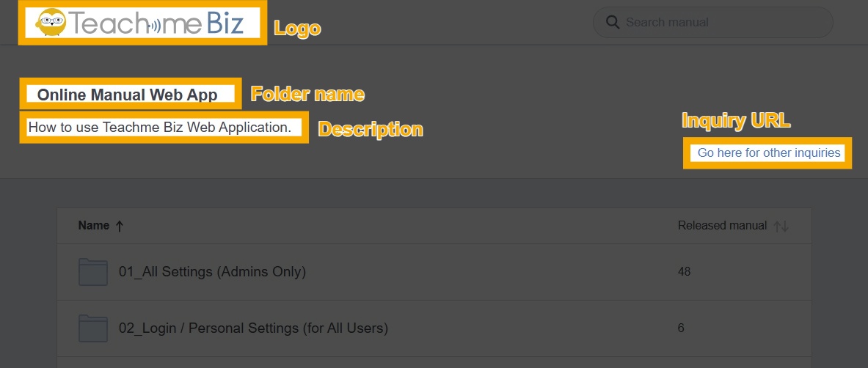Click the released manual count 48

click(684, 272)
